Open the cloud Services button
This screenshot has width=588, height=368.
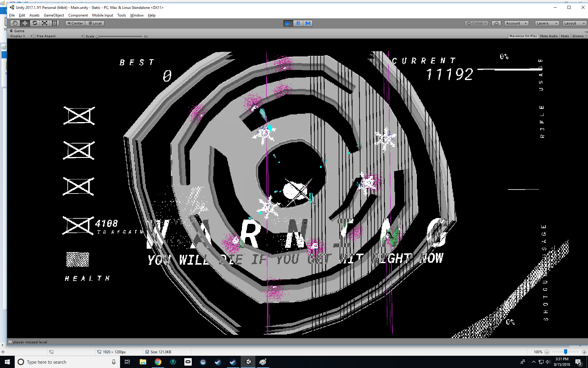[496, 23]
